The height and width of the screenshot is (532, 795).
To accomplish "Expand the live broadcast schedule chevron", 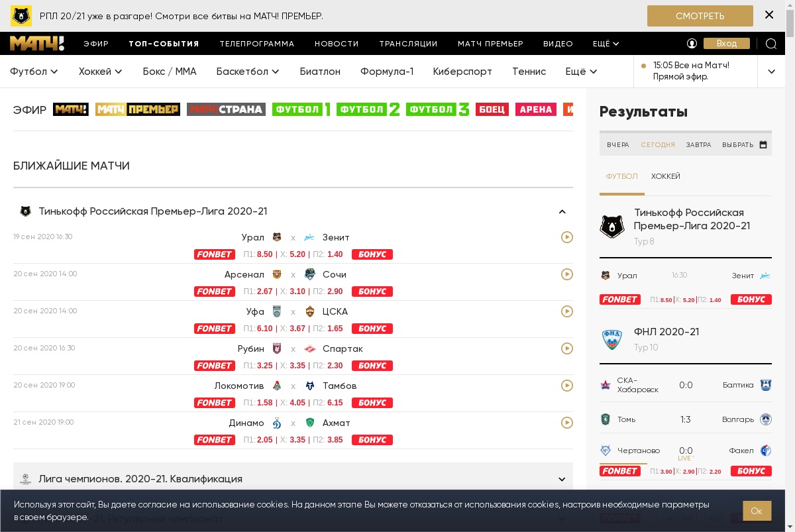I will 771,72.
